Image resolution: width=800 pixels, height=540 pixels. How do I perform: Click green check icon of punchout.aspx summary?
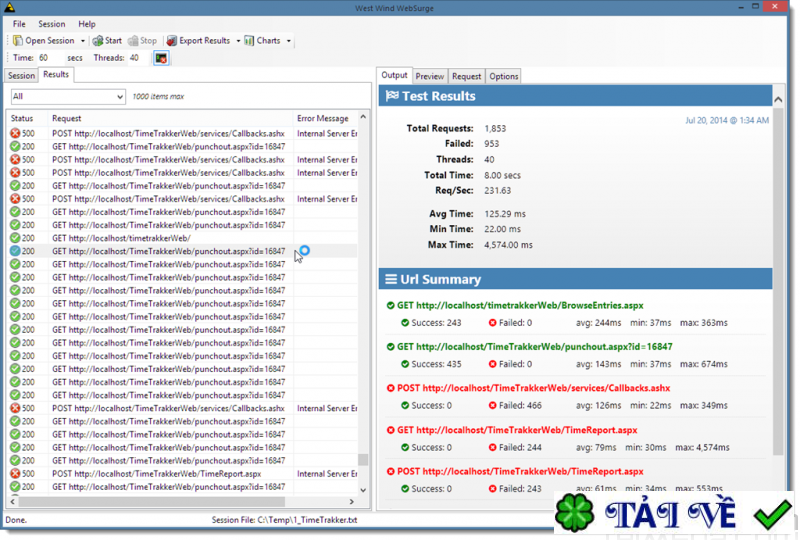coord(390,347)
